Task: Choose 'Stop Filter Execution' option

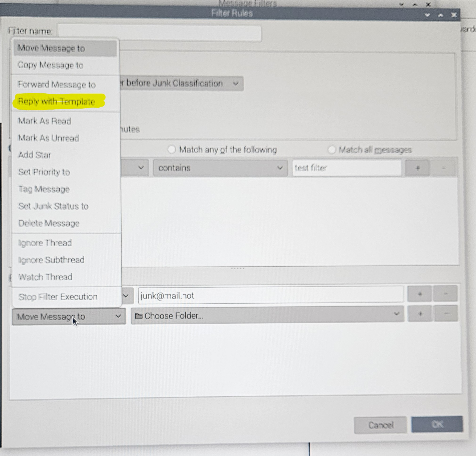Action: [58, 297]
